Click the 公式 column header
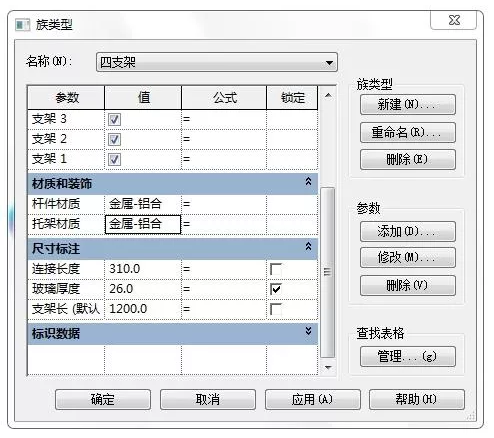This screenshot has width=494, height=438. pos(224,98)
